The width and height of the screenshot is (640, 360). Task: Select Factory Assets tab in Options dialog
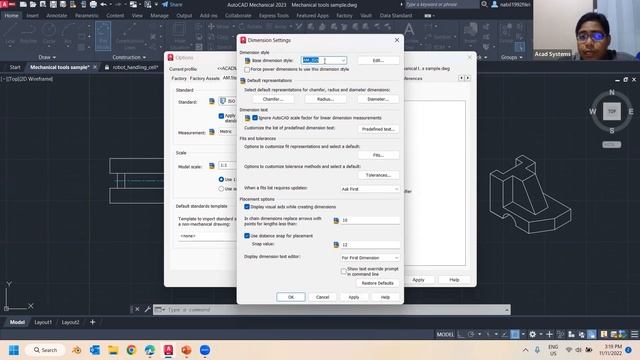[x=204, y=78]
